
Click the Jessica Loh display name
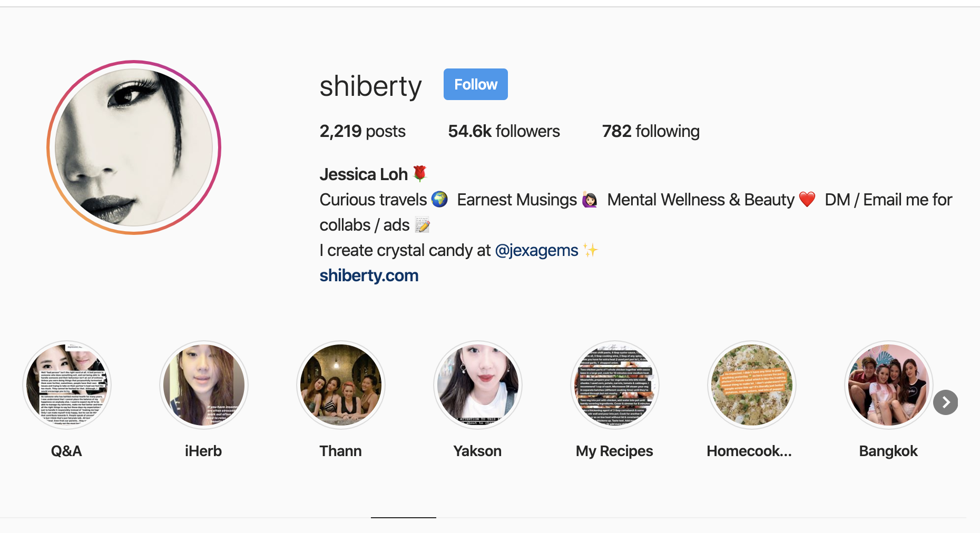364,174
